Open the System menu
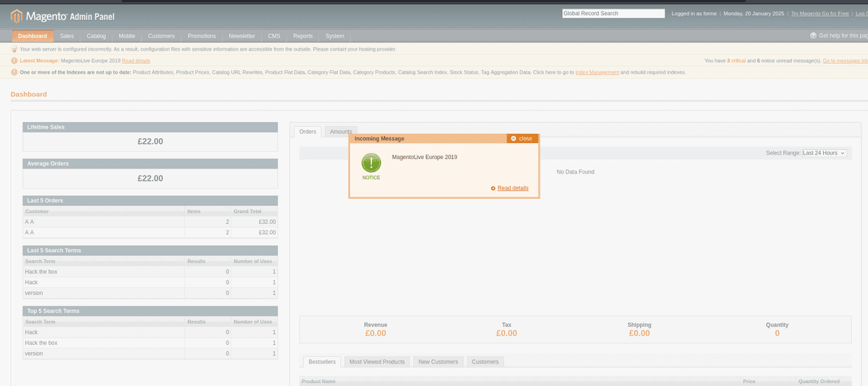Viewport: 868px width, 386px height. click(335, 36)
